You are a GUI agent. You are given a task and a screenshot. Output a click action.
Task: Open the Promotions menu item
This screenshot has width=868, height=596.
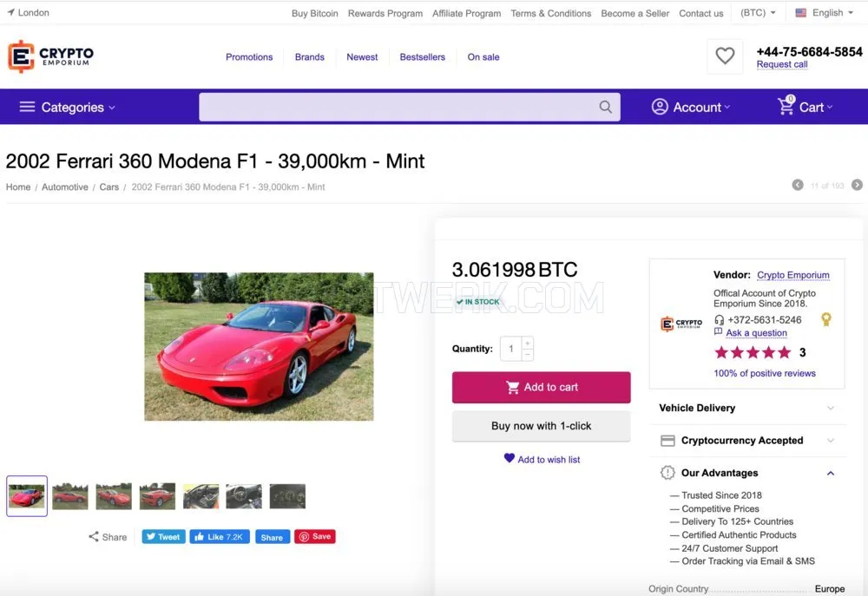click(x=249, y=57)
